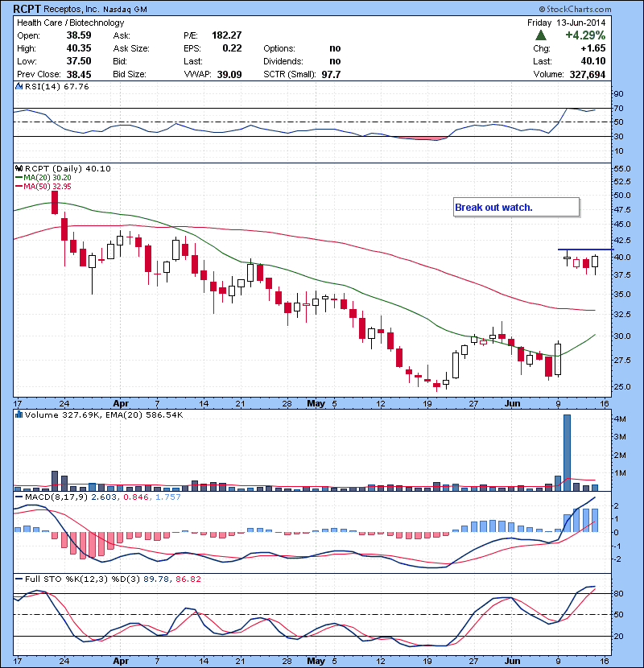This screenshot has width=644, height=668.
Task: Click the Volume value 327,694
Action: click(x=588, y=75)
